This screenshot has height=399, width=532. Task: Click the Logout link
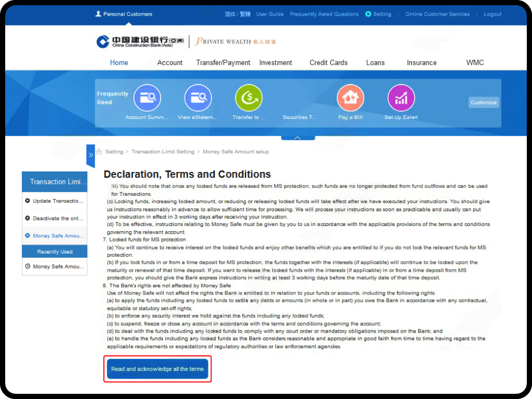coord(492,14)
